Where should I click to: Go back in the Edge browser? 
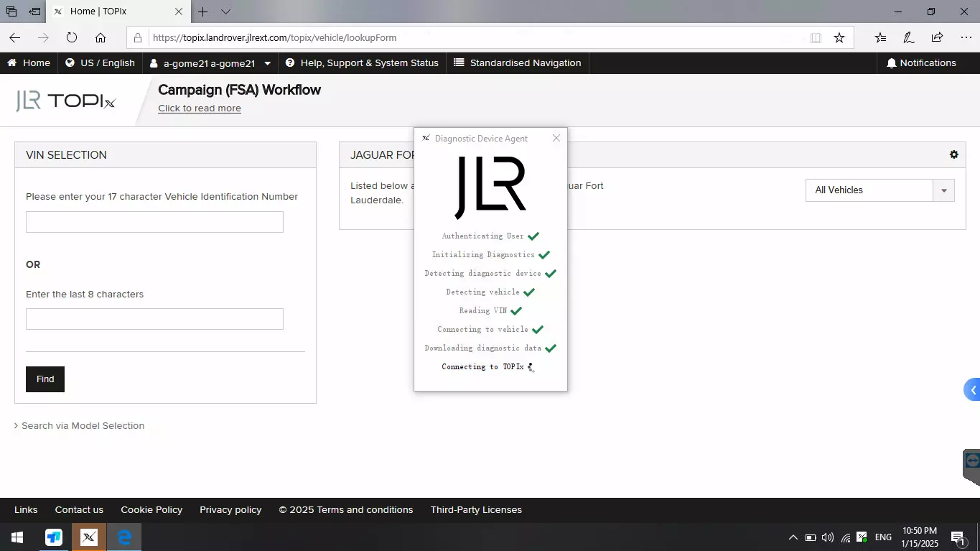(15, 38)
